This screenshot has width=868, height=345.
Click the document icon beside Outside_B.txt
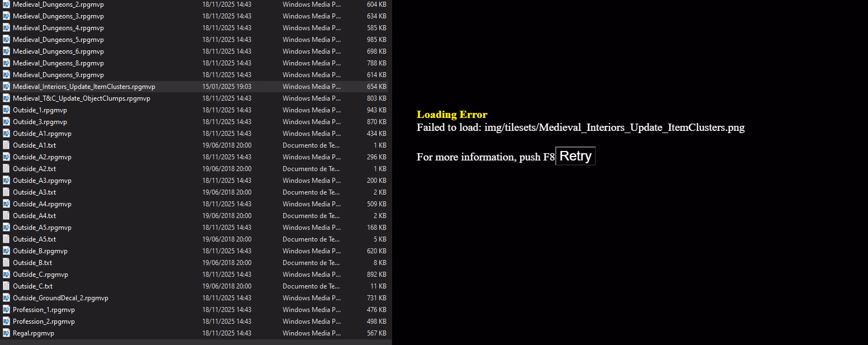[7, 263]
